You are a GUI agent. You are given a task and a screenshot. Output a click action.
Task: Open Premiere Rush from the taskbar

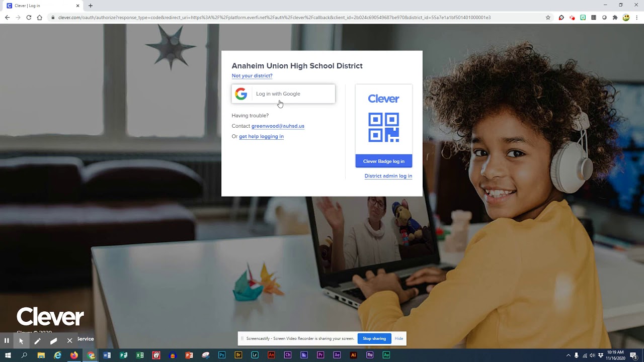pyautogui.click(x=370, y=355)
